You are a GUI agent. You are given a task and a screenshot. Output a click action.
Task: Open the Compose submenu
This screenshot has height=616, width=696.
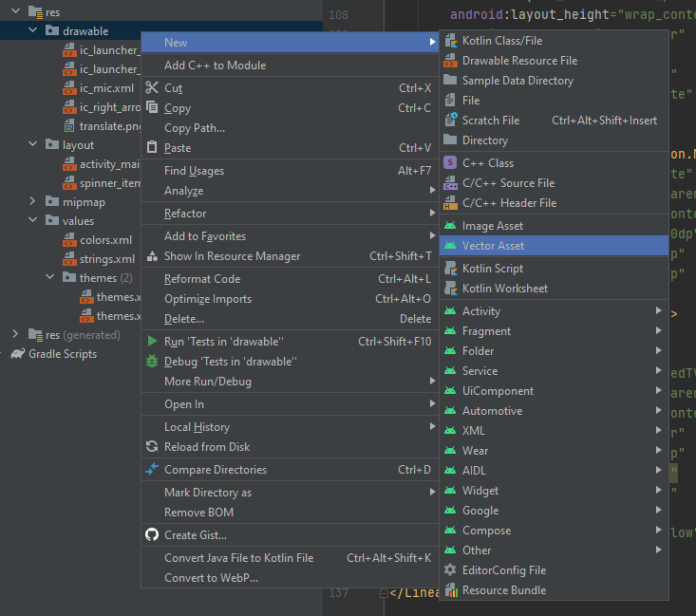pos(554,531)
